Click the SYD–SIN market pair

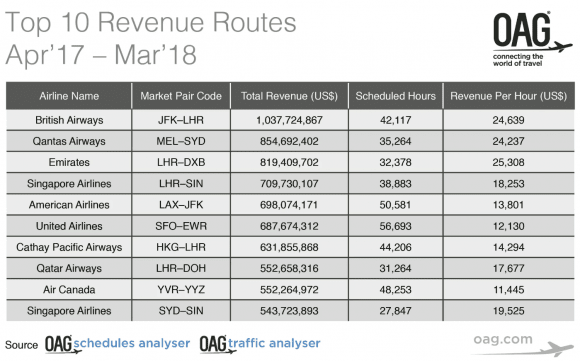[x=181, y=311]
